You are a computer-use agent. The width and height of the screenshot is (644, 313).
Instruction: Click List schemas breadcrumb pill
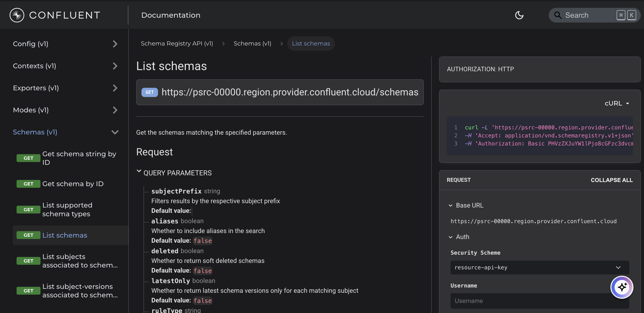tap(311, 43)
